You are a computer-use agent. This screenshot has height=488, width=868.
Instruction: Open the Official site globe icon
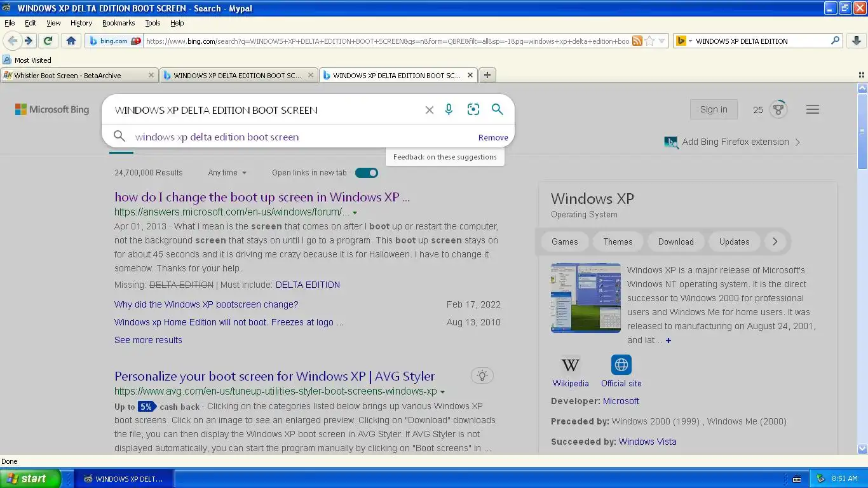pos(621,365)
